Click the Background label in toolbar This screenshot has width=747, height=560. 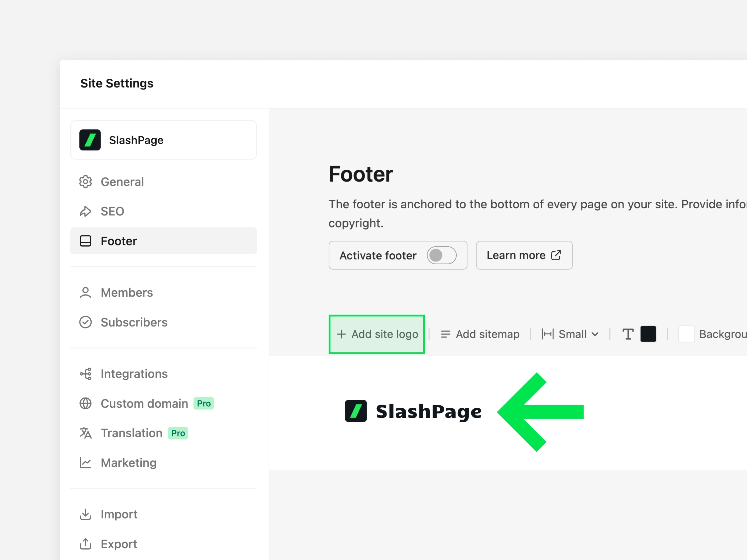[x=723, y=334]
